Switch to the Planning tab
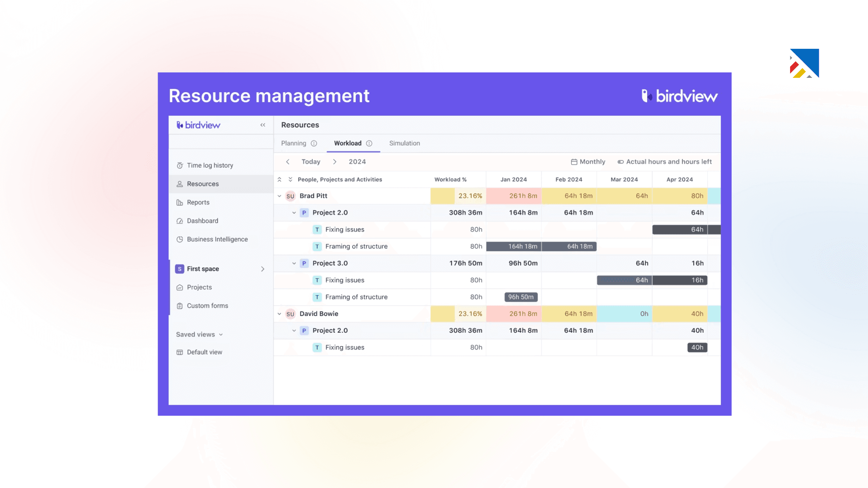Viewport: 868px width, 488px height. pyautogui.click(x=293, y=143)
